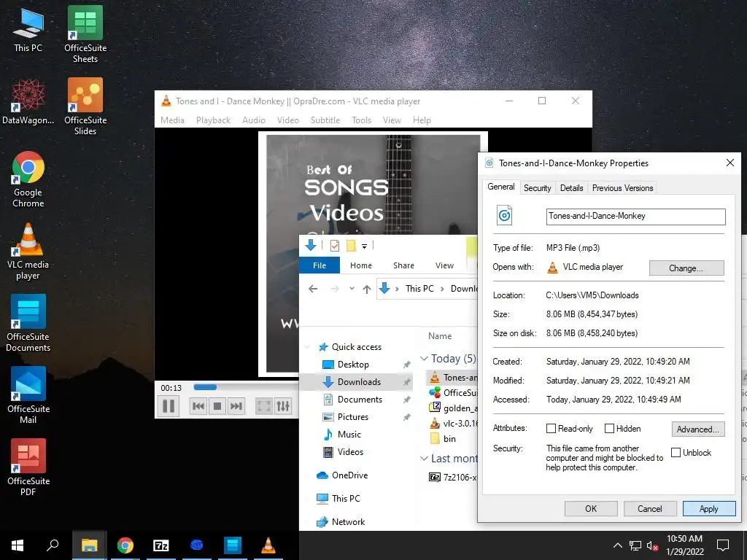Open the Video menu in VLC

tap(287, 120)
